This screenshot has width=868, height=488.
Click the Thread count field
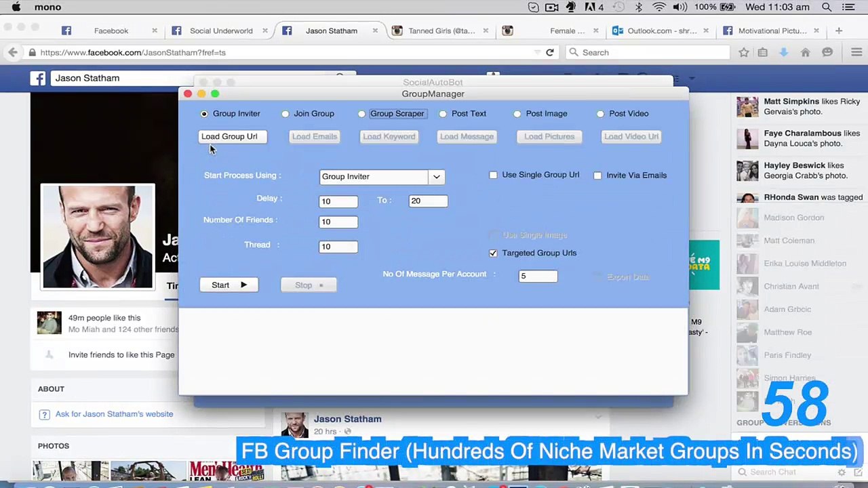[x=338, y=246]
